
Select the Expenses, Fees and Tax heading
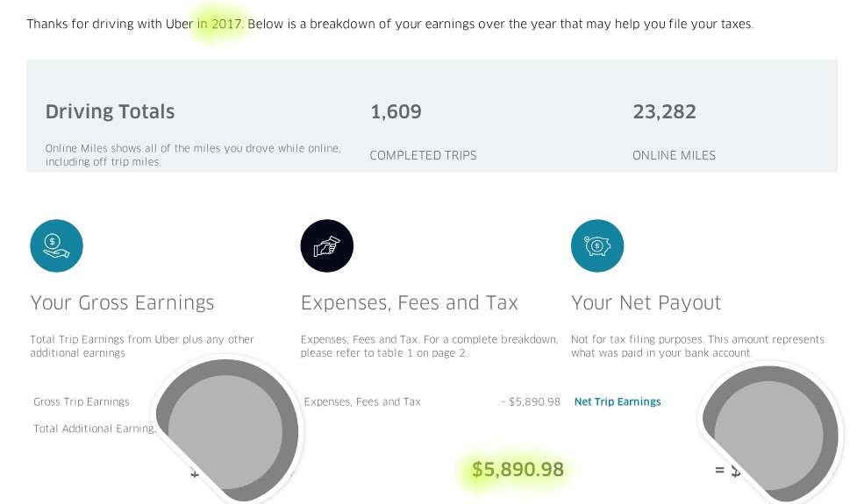click(x=410, y=302)
